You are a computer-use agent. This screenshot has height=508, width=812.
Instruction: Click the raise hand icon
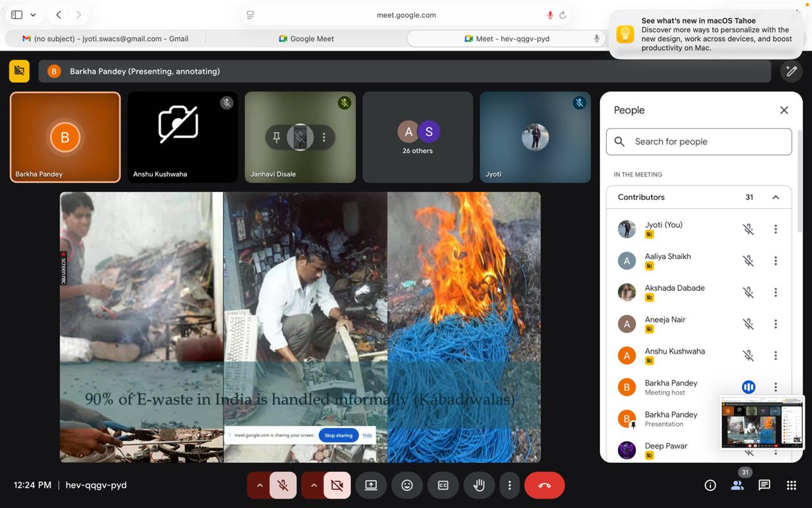pos(479,485)
